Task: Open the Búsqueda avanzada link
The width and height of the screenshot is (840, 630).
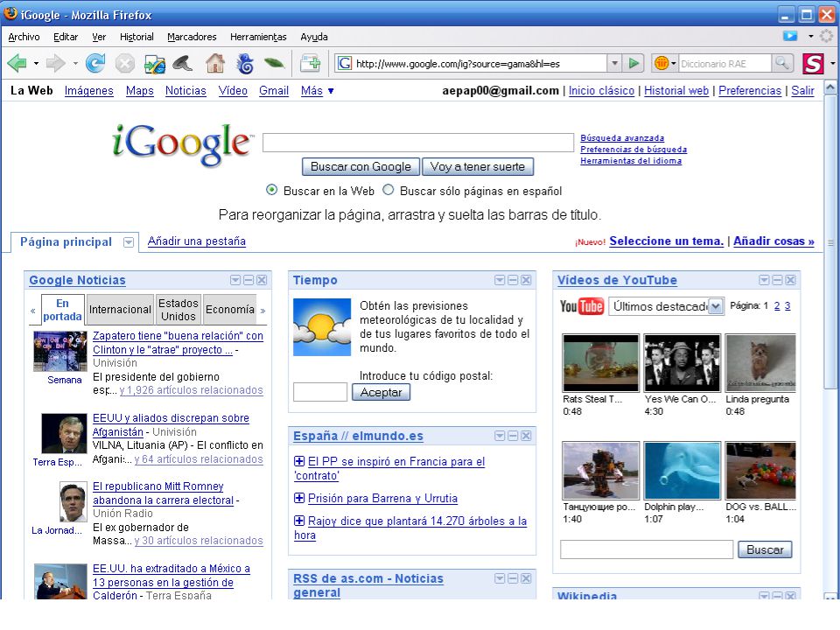Action: [622, 138]
